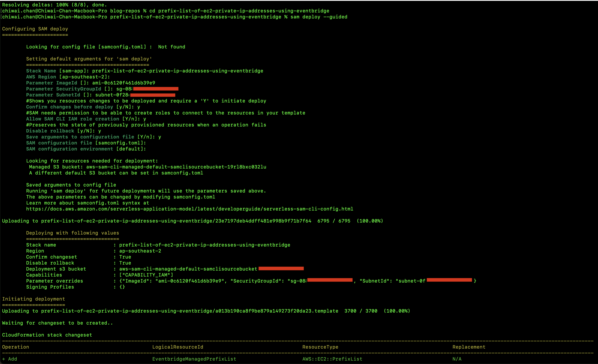The width and height of the screenshot is (598, 364).
Task: Click 'Saved arguments to config file' line
Action: click(x=71, y=185)
